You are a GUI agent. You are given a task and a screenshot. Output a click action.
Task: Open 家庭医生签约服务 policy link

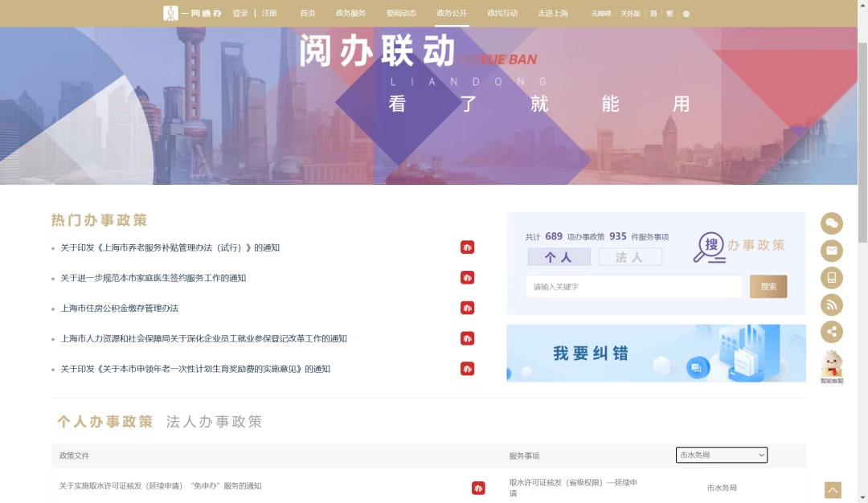tap(153, 278)
